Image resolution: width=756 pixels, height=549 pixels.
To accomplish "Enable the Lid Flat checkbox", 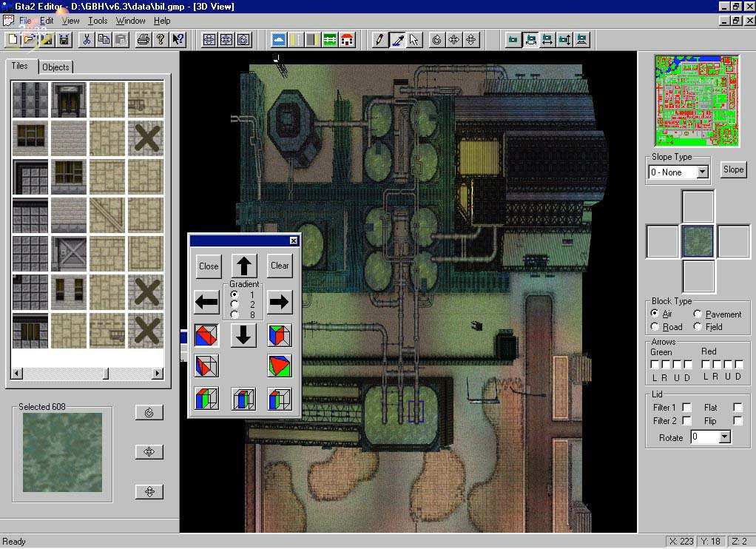I will click(x=738, y=407).
